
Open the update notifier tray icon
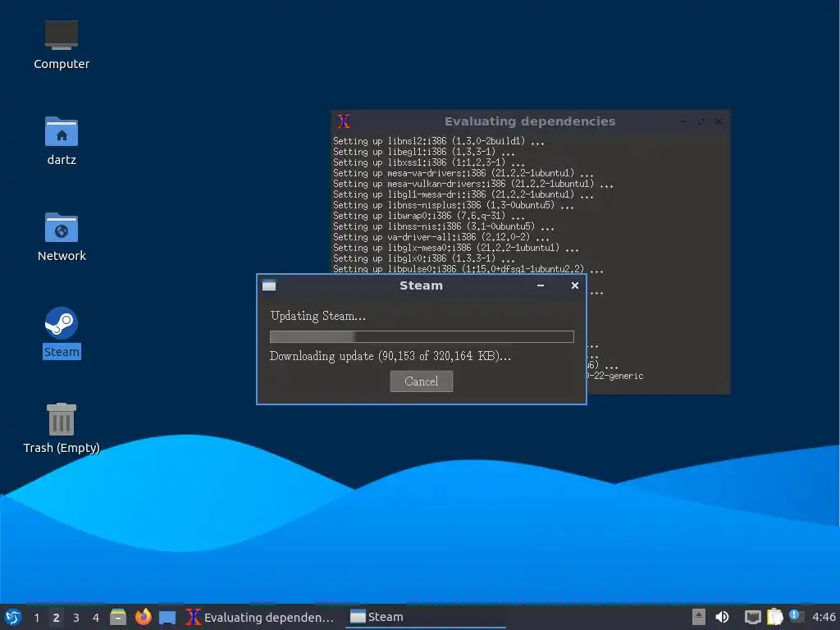[x=796, y=616]
